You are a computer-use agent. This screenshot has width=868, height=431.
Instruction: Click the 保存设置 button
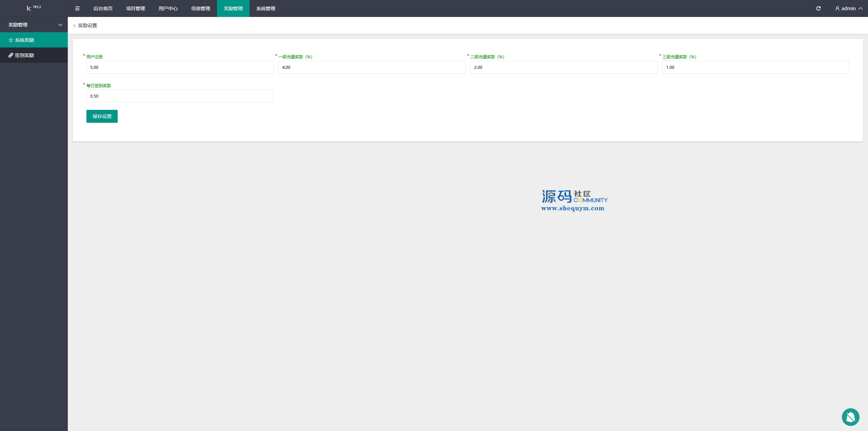(102, 116)
